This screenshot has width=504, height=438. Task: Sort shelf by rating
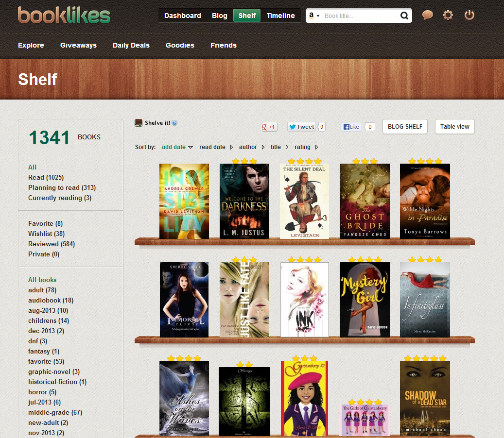tap(306, 147)
